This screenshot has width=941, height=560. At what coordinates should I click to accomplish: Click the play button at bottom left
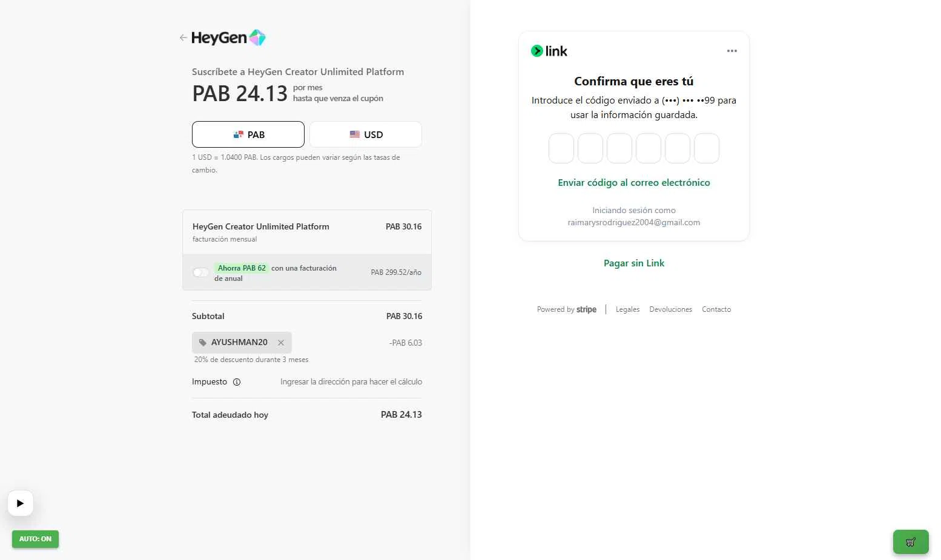click(x=21, y=503)
